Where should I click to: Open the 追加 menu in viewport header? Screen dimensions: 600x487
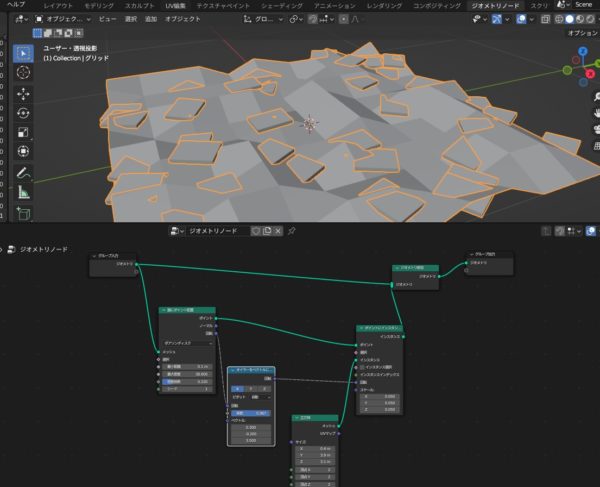tap(150, 18)
